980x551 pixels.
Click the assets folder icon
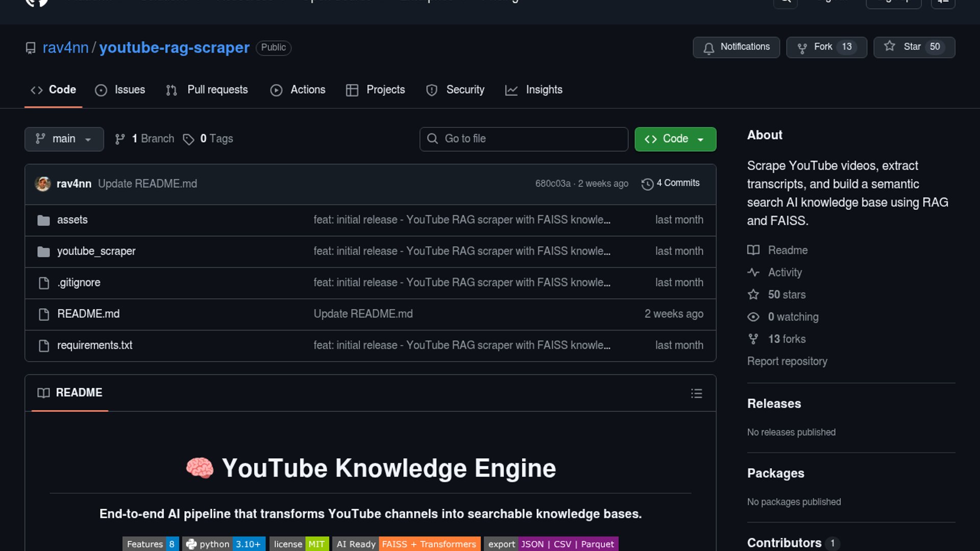[x=44, y=220]
